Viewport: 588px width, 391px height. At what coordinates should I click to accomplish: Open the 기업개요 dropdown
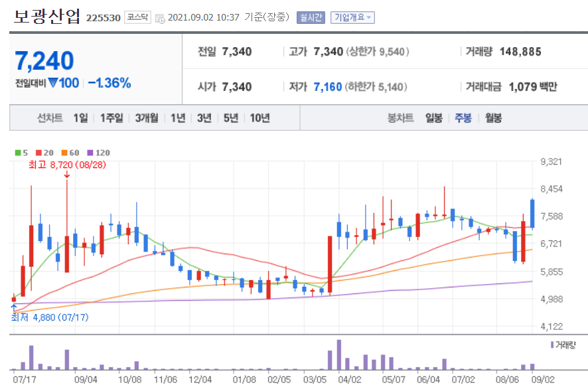tap(352, 17)
